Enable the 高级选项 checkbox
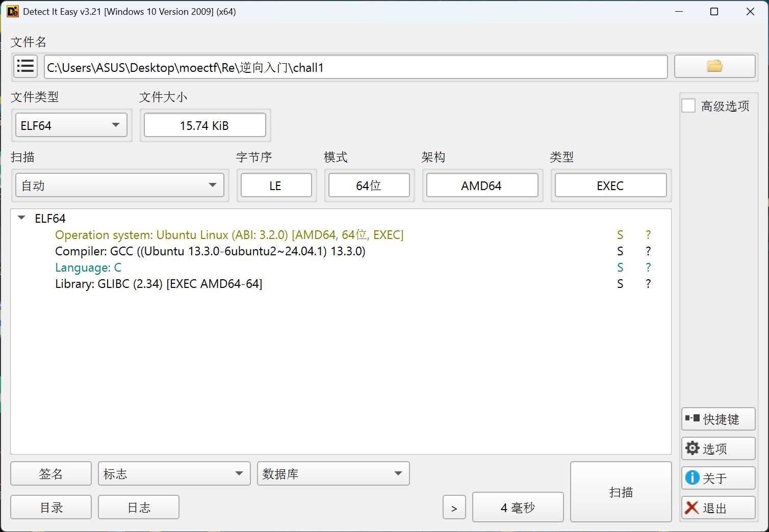 pos(688,105)
